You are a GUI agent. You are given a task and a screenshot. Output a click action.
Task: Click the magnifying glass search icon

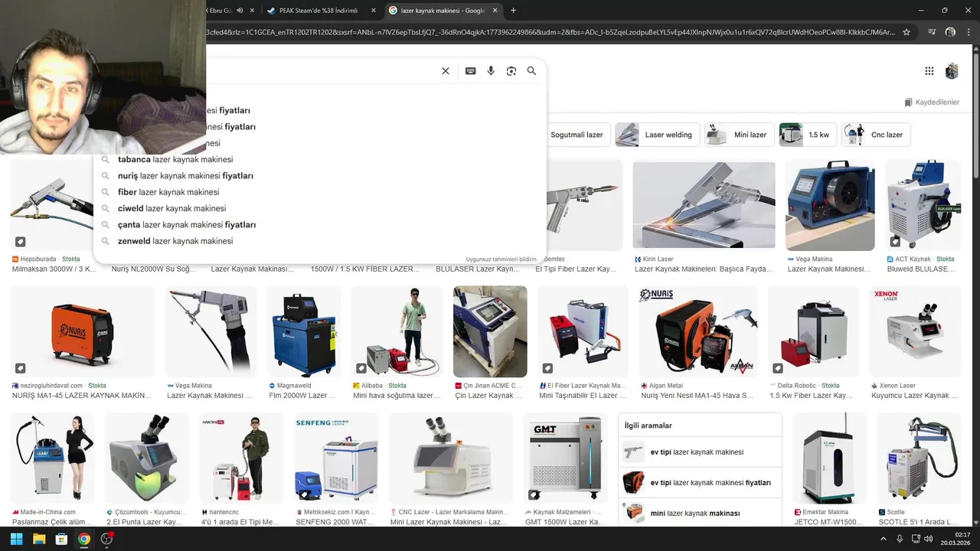click(531, 71)
